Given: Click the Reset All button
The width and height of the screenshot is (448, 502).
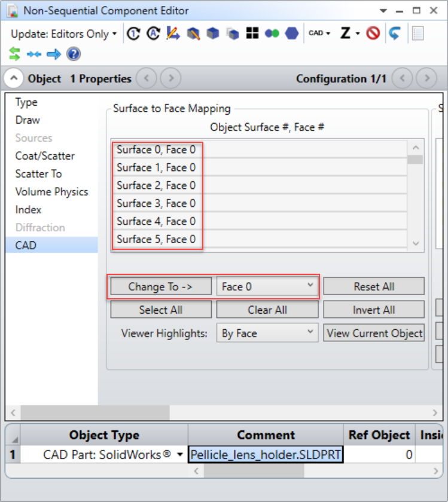Looking at the screenshot, I should pos(374,286).
